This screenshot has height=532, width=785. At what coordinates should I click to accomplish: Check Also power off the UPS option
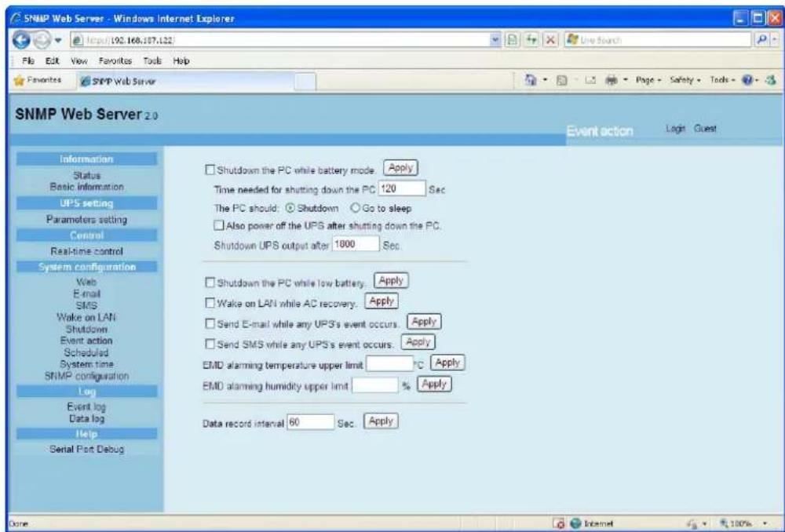pos(219,226)
